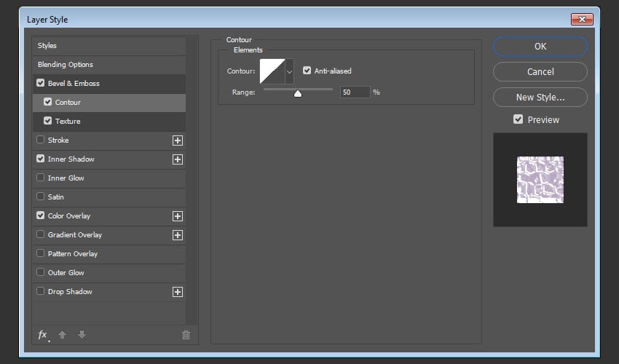This screenshot has width=619, height=364.
Task: Add another Drop Shadow with plus icon
Action: [x=178, y=292]
